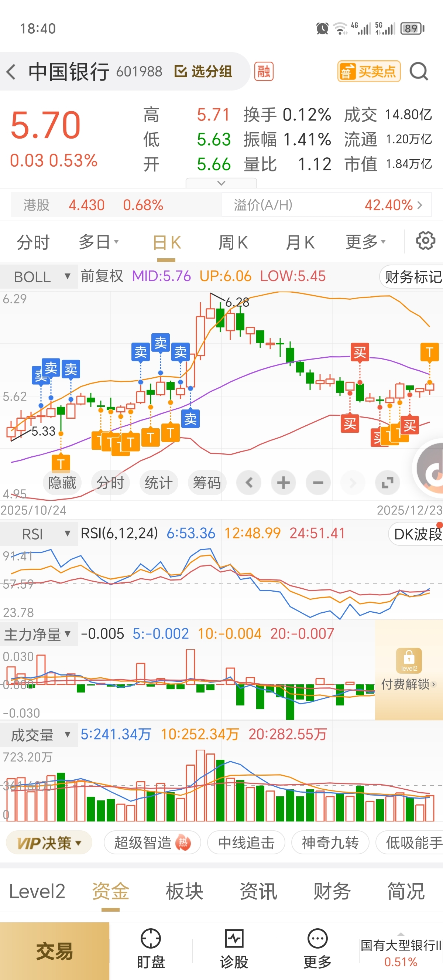Switch to 周K weekly tab
The image size is (443, 980).
233,242
